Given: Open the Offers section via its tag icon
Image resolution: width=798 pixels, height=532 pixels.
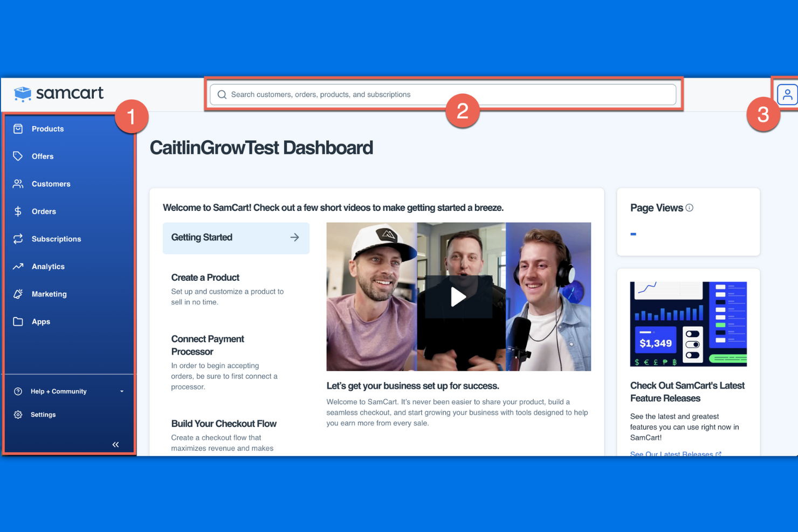Looking at the screenshot, I should click(18, 156).
